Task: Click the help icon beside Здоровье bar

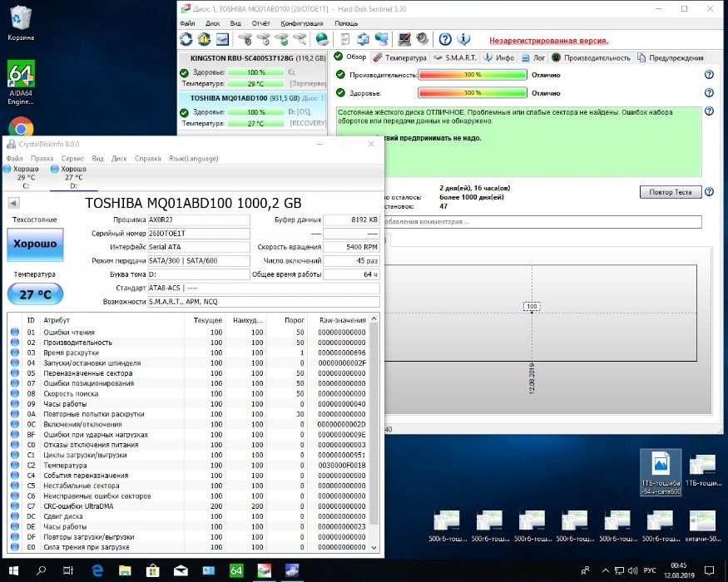Action: pyautogui.click(x=709, y=93)
